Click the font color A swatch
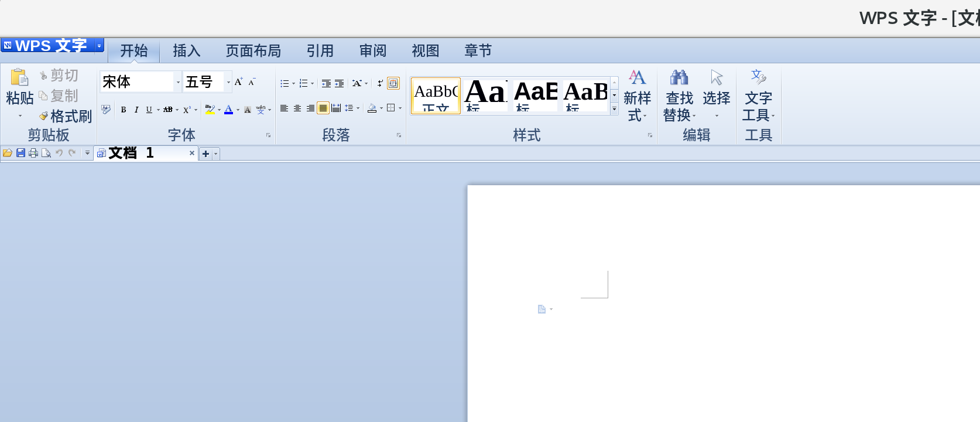This screenshot has width=980, height=422. pyautogui.click(x=229, y=110)
